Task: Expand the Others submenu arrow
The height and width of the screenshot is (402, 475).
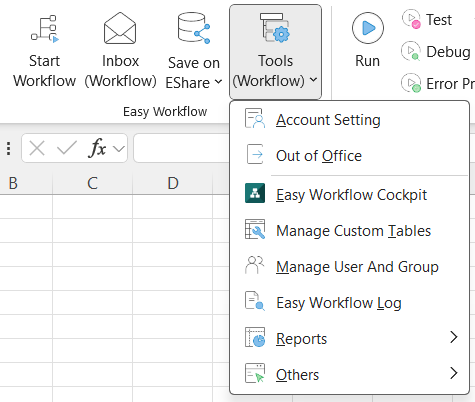Action: point(453,373)
